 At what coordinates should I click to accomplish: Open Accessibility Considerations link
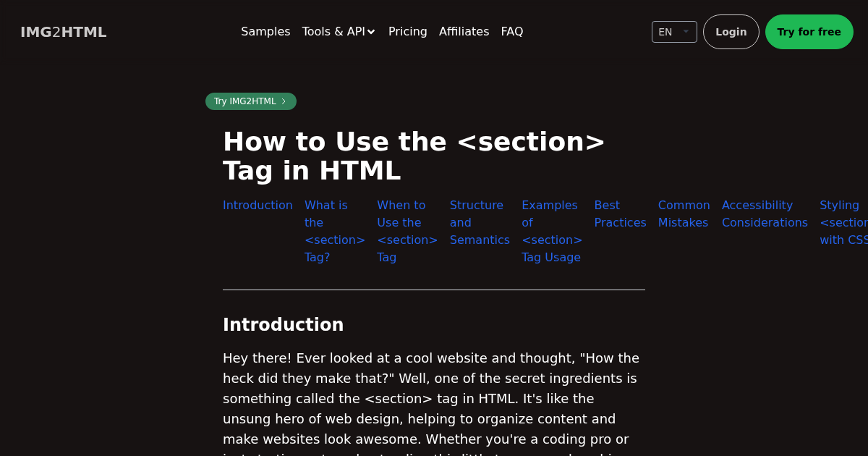coord(764,214)
